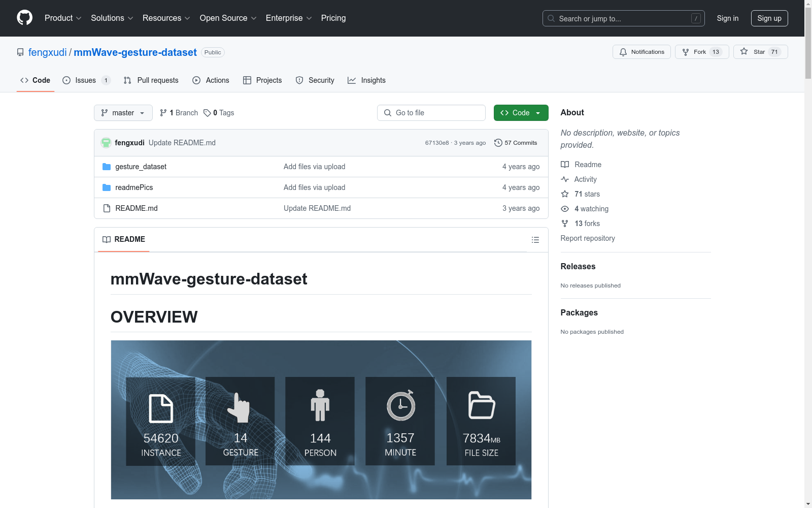View the 71 stars link
This screenshot has height=508, width=812.
point(581,194)
